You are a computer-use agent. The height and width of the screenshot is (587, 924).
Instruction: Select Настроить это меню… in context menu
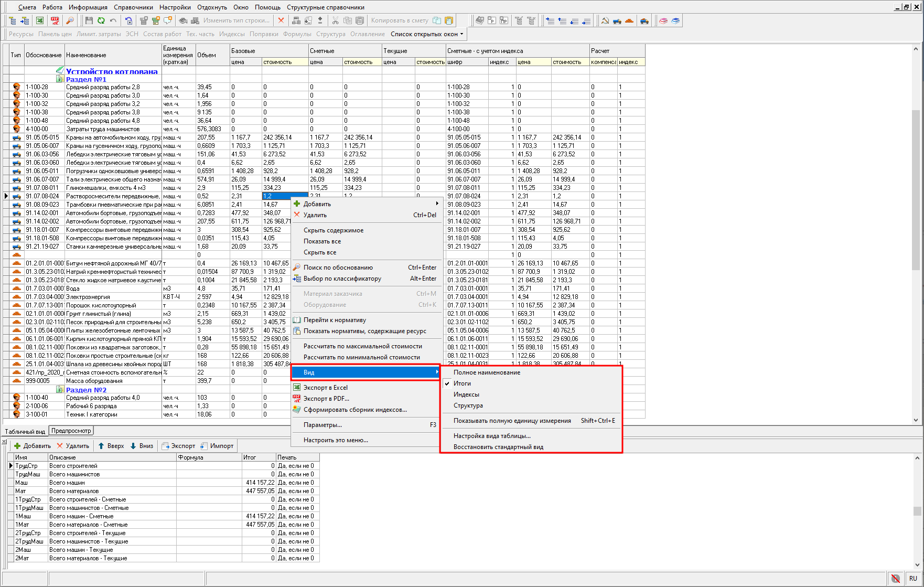pyautogui.click(x=336, y=440)
